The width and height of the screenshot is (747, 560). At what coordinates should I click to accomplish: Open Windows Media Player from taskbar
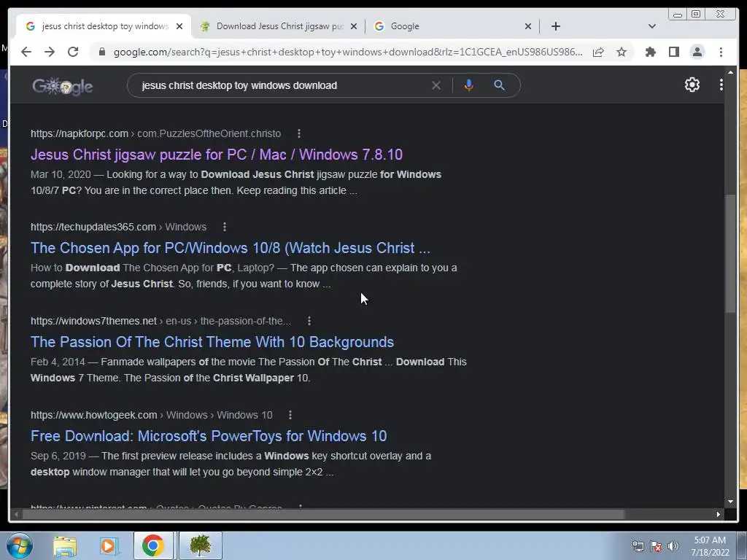(x=109, y=546)
